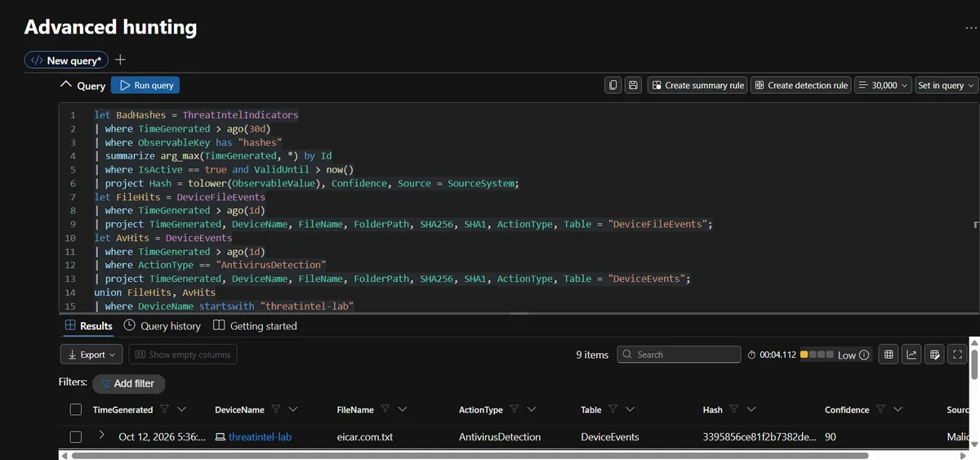Screen dimensions: 980x460
Task: Filter the DeviceName column
Action: (276, 409)
